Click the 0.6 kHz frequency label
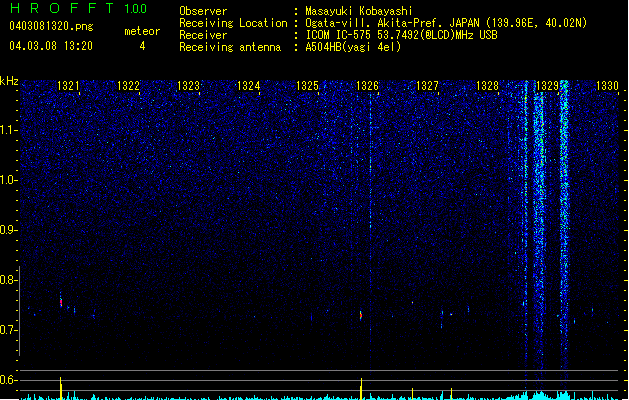629x400 pixels. point(8,380)
